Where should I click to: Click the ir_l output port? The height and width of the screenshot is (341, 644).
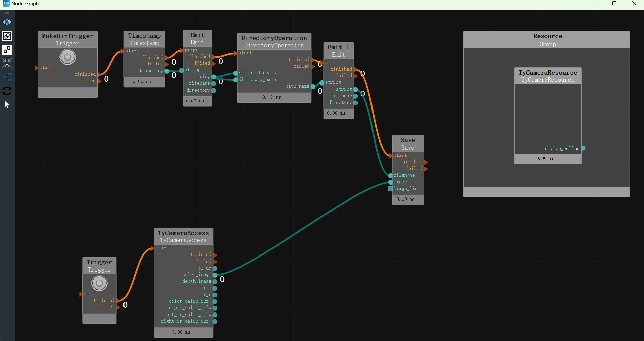pos(215,288)
